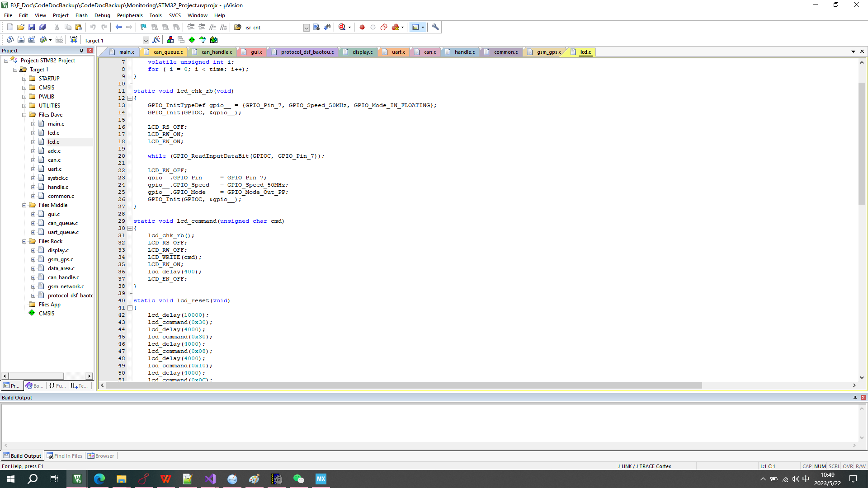
Task: Open Windows search from the taskbar
Action: click(x=33, y=479)
